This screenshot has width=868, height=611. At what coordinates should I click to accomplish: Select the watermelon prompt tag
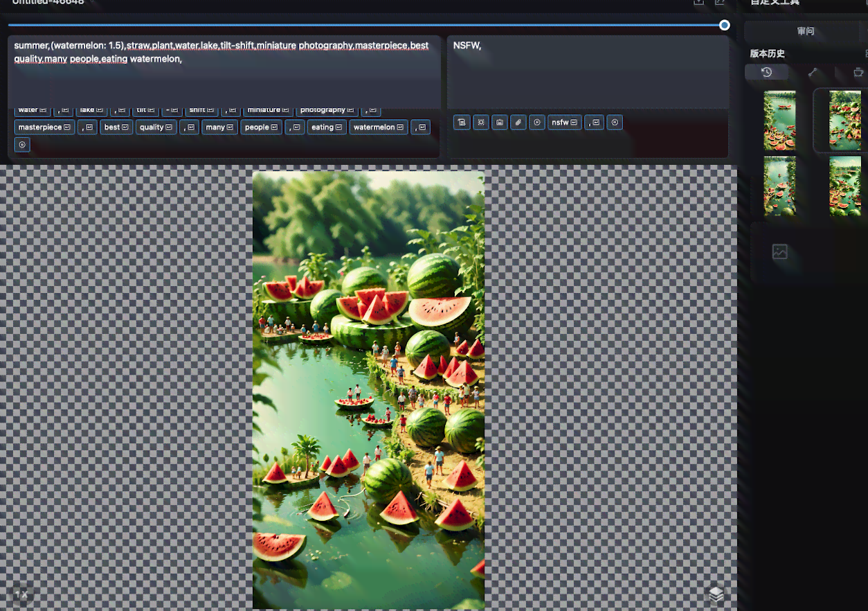pos(379,127)
